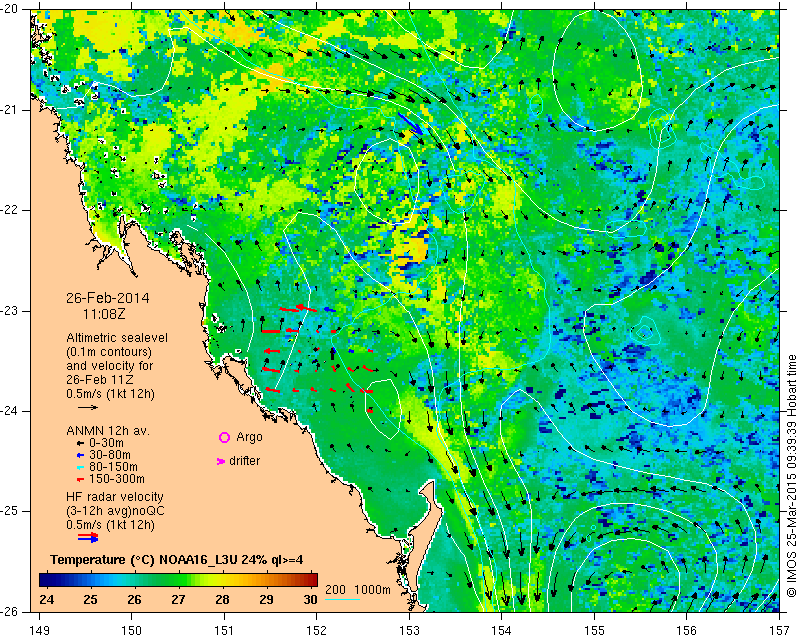
Task: Click the large blue HF radar arrow near -21 latitude
Action: (x=410, y=124)
